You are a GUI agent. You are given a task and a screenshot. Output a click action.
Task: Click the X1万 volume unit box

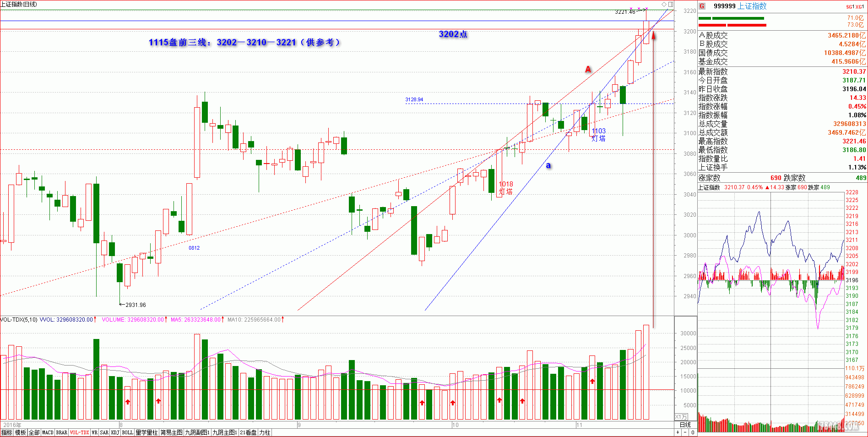681,417
